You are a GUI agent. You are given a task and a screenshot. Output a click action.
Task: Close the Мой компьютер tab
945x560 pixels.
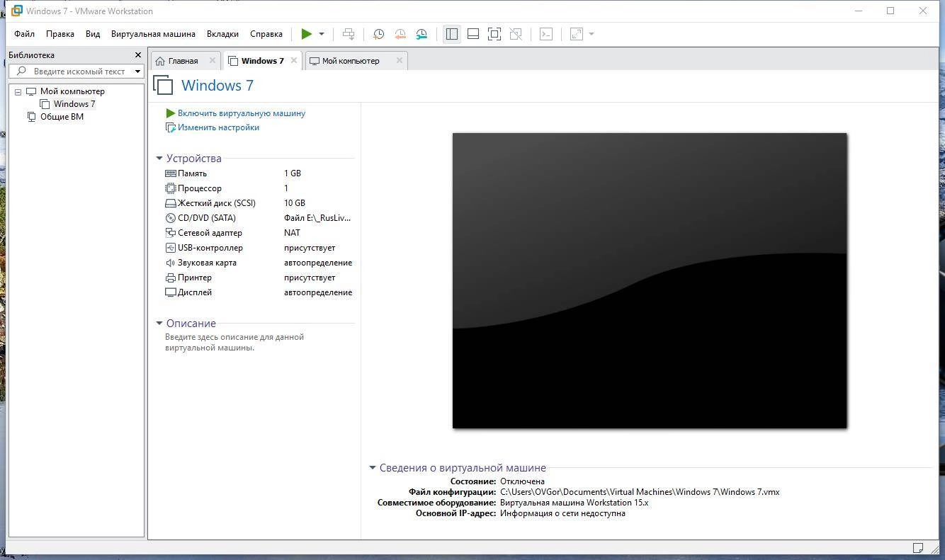tap(400, 61)
